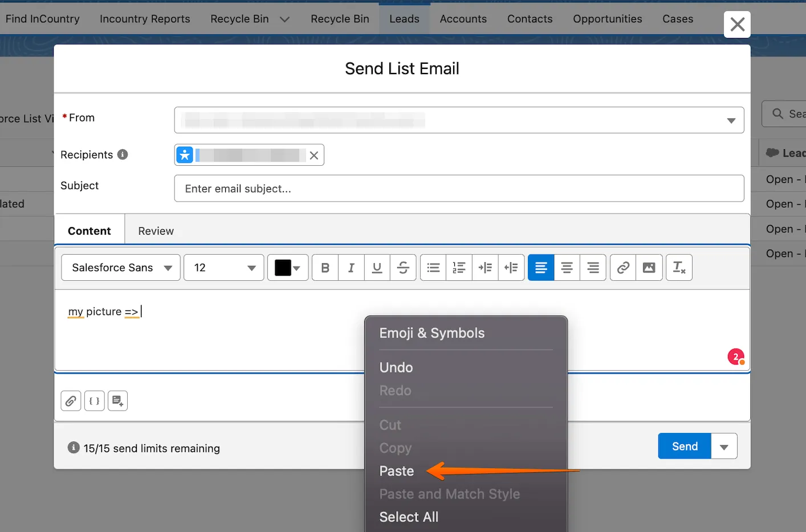
Task: Center align the email text
Action: [x=567, y=268]
